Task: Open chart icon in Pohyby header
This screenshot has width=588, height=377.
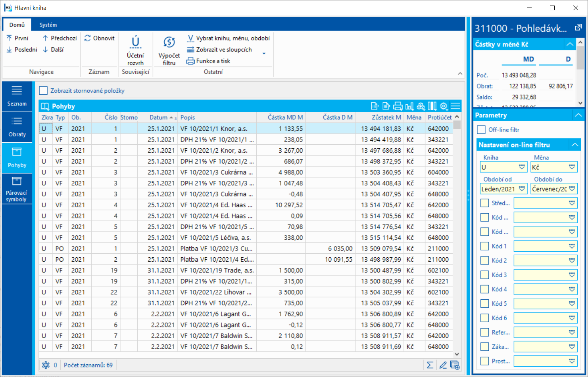Action: [x=409, y=106]
